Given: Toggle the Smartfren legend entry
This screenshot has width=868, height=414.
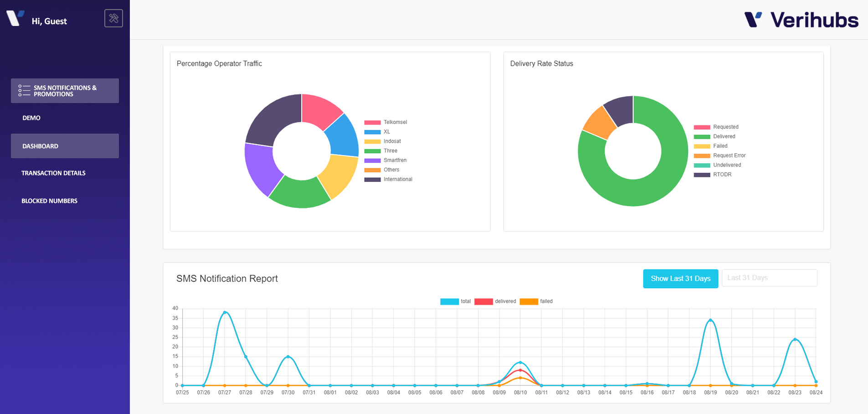Looking at the screenshot, I should pyautogui.click(x=385, y=160).
